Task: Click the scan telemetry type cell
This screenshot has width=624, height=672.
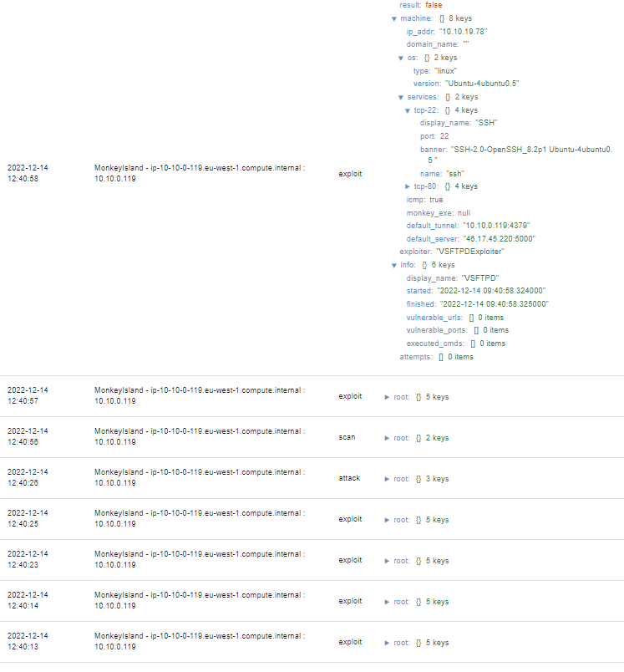Action: (347, 437)
